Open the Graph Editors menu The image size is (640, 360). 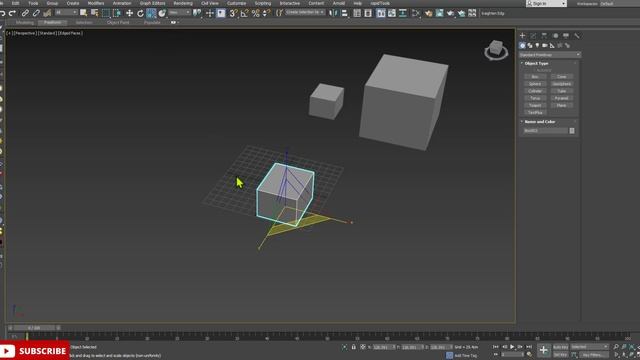tap(152, 3)
